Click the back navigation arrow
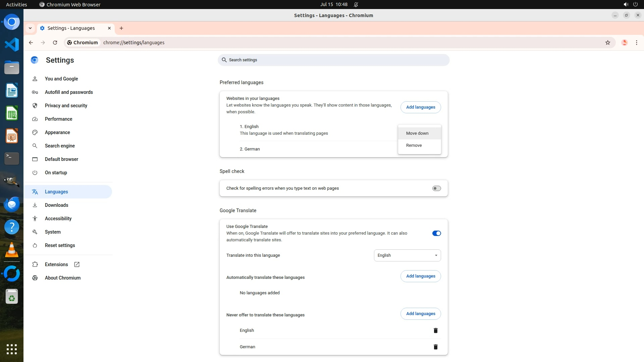 (x=31, y=43)
